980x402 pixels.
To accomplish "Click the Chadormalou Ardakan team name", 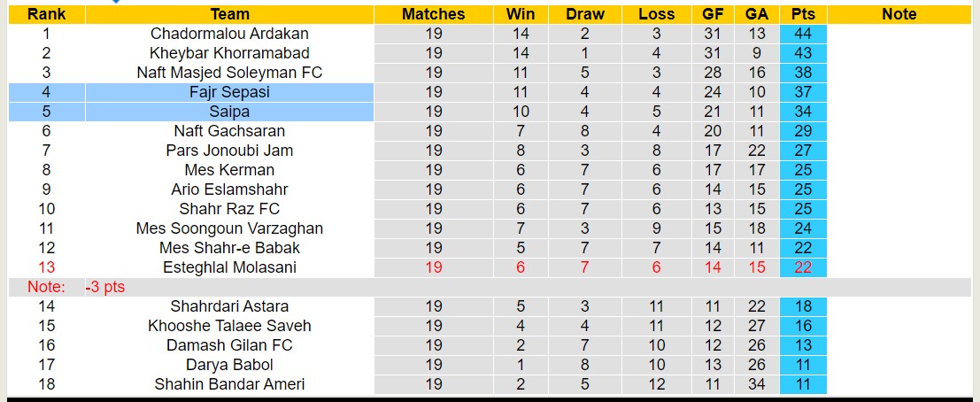I will click(x=229, y=34).
